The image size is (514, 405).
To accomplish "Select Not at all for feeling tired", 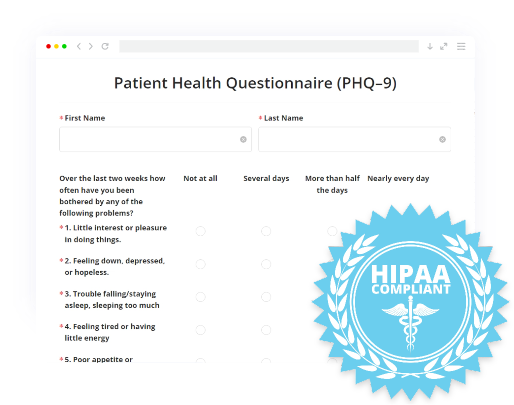I will (x=200, y=330).
